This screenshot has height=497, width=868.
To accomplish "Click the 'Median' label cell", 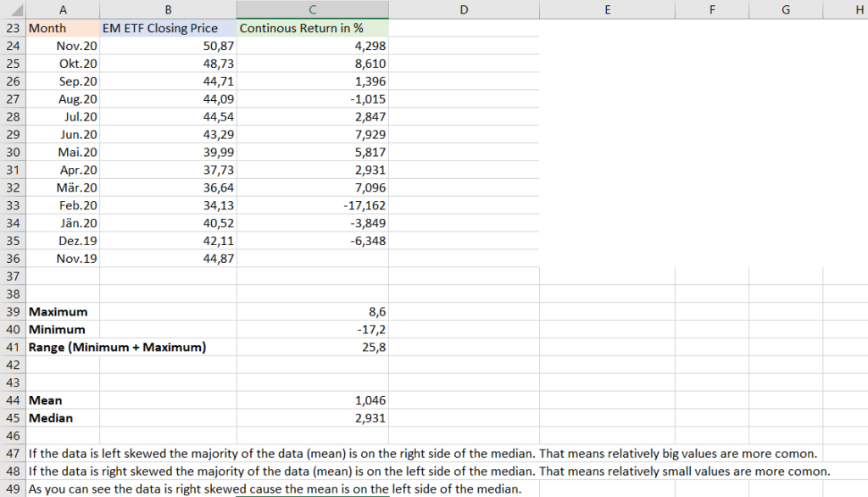I will 63,418.
